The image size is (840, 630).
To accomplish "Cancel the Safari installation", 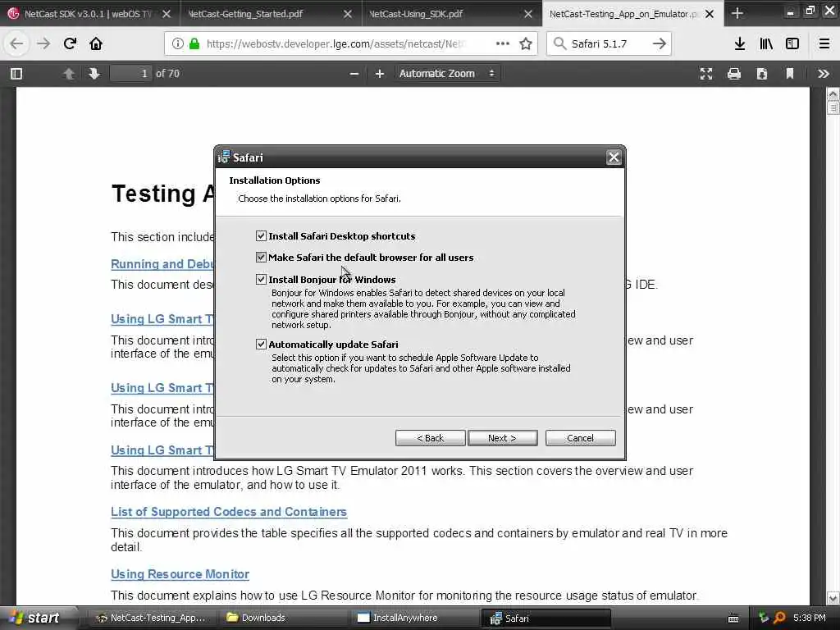I will tap(580, 438).
